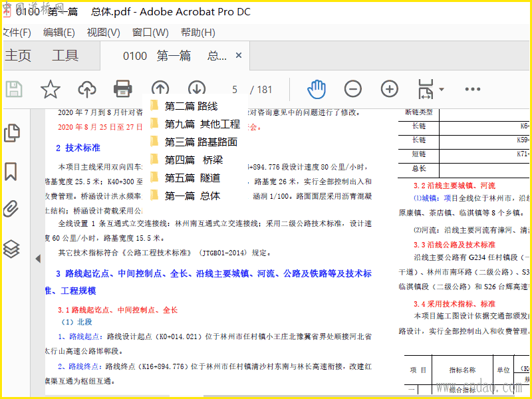This screenshot has height=399, width=532.
Task: Click the red date line 2020 年 8 月 25 日
Action: click(x=100, y=127)
